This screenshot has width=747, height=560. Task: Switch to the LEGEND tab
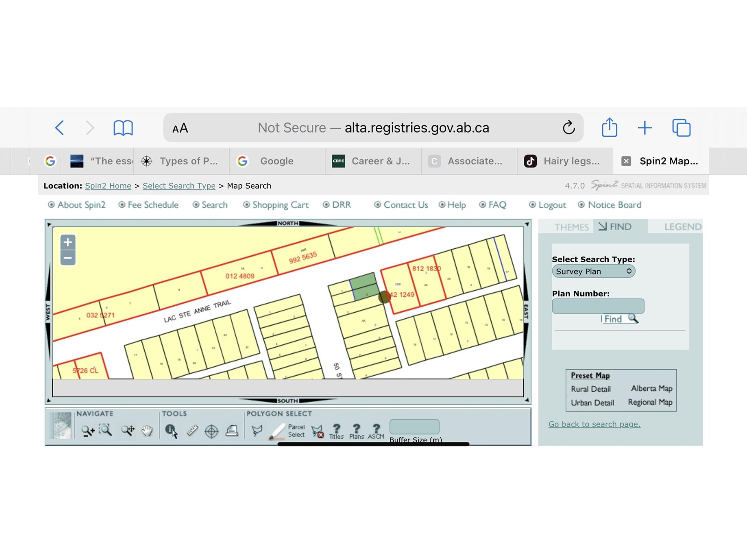tap(682, 227)
